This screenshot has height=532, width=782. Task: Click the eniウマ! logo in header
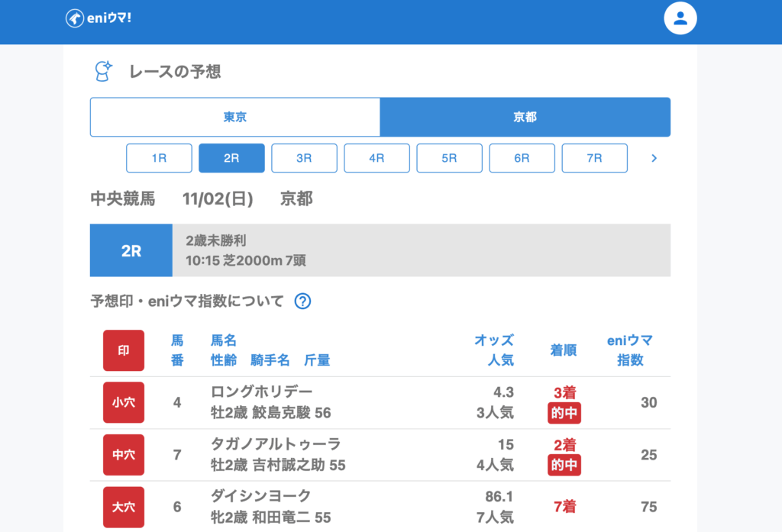pos(99,18)
